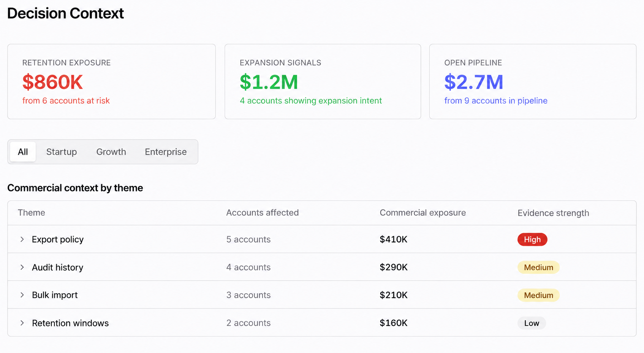
Task: Switch to the Startup tab
Action: click(x=62, y=152)
